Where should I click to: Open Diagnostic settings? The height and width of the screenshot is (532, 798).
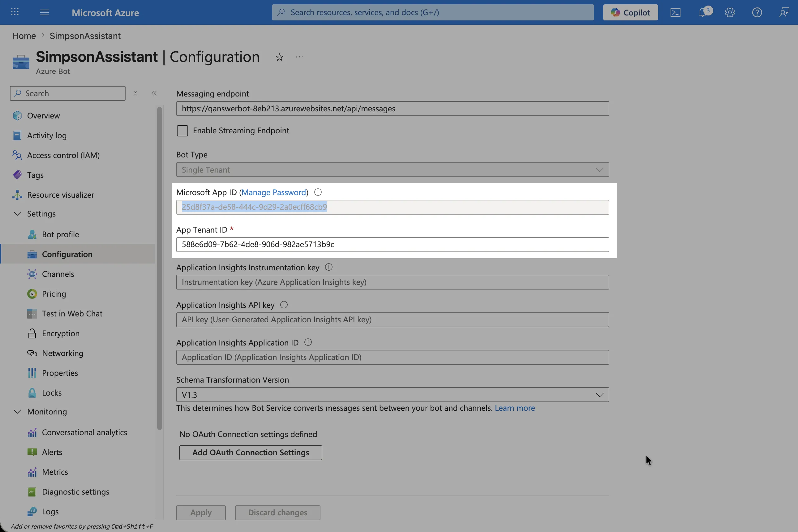75,491
